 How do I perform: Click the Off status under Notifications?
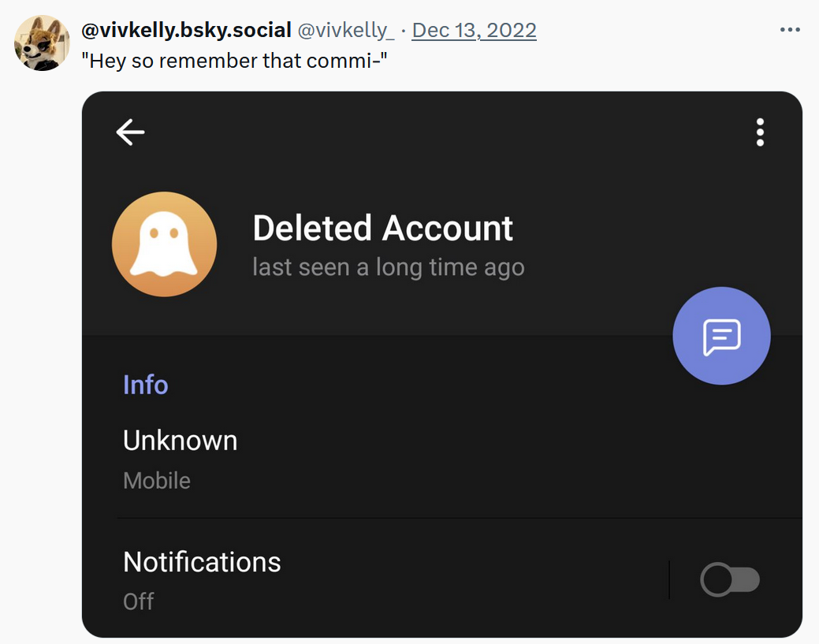(x=139, y=601)
